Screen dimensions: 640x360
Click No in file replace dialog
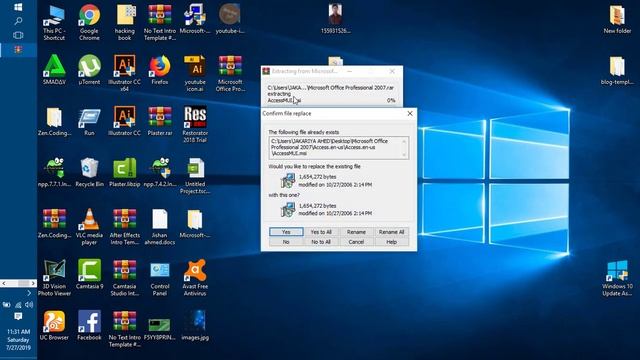(286, 242)
